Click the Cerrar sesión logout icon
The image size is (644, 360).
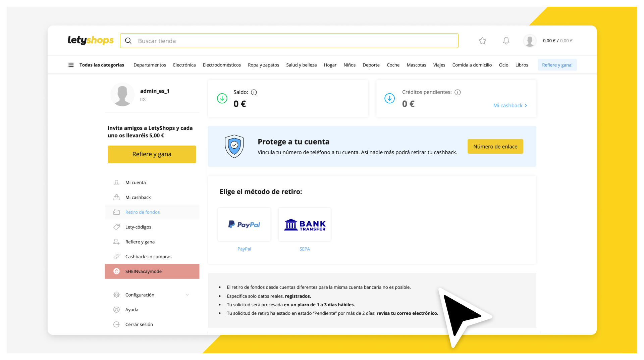click(116, 324)
